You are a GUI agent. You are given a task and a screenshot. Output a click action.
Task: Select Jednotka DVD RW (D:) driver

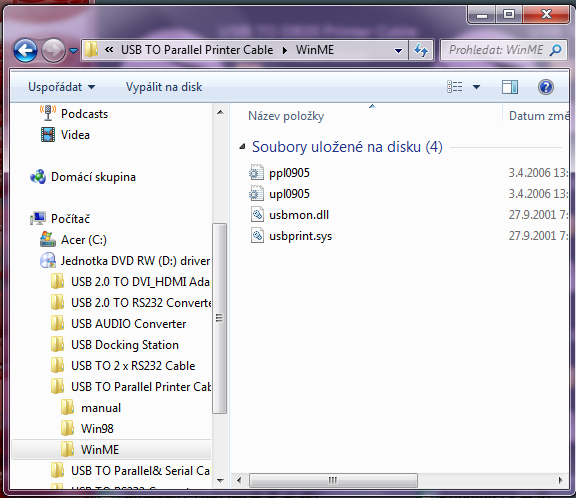click(135, 261)
